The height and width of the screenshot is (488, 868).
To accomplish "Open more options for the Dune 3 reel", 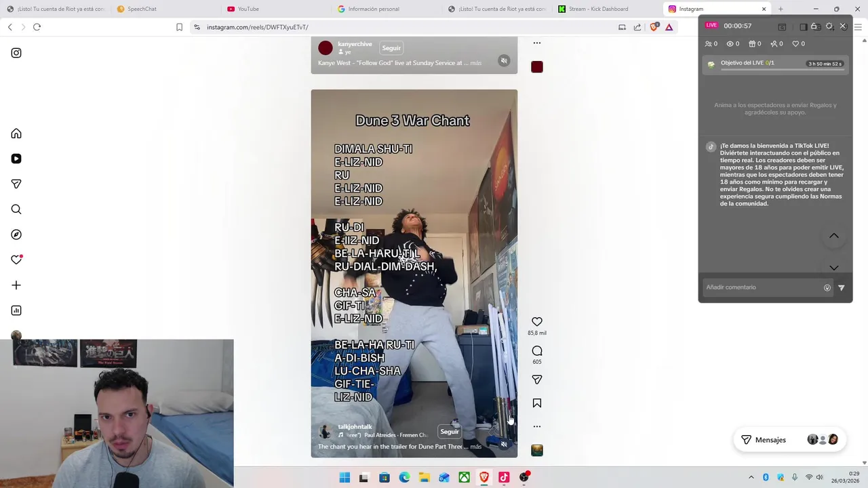I will [x=537, y=426].
